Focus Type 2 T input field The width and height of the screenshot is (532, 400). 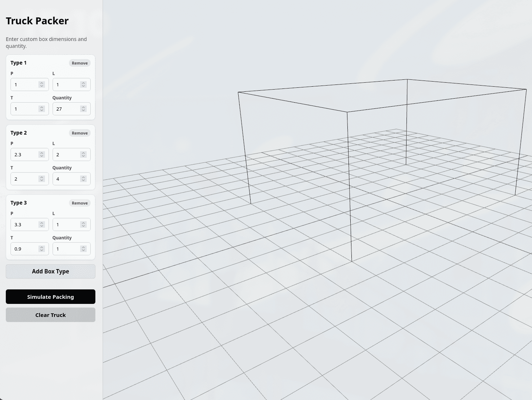pos(30,179)
